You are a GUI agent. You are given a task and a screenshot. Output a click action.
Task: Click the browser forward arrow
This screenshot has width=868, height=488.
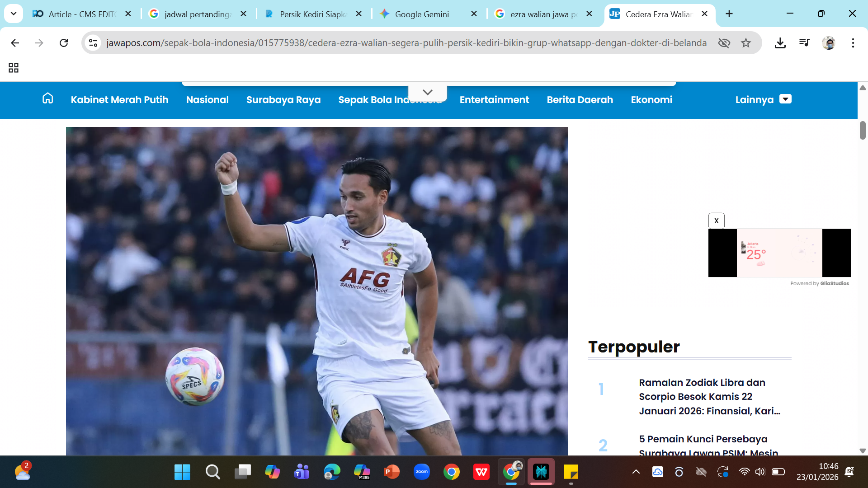click(x=39, y=43)
